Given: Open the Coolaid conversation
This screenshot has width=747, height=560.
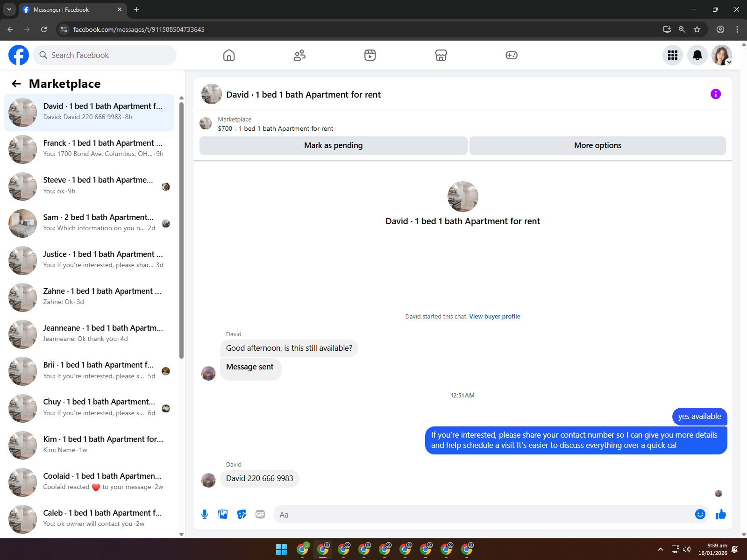Looking at the screenshot, I should [89, 482].
